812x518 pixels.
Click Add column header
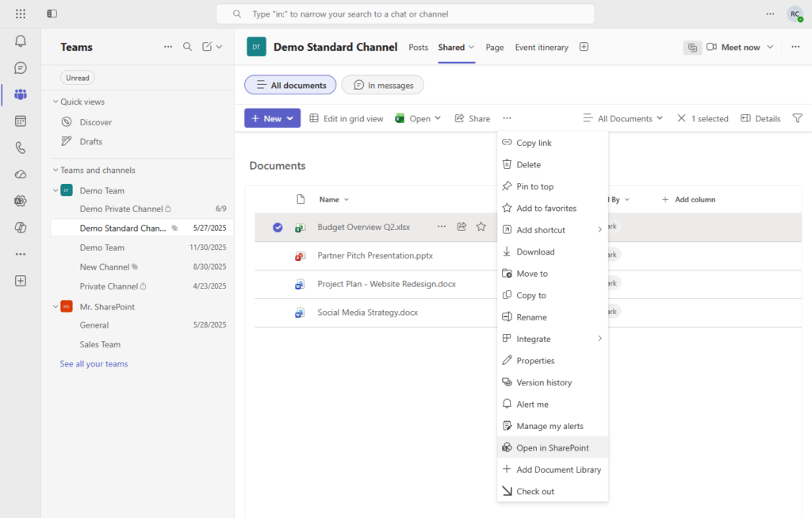[689, 199]
